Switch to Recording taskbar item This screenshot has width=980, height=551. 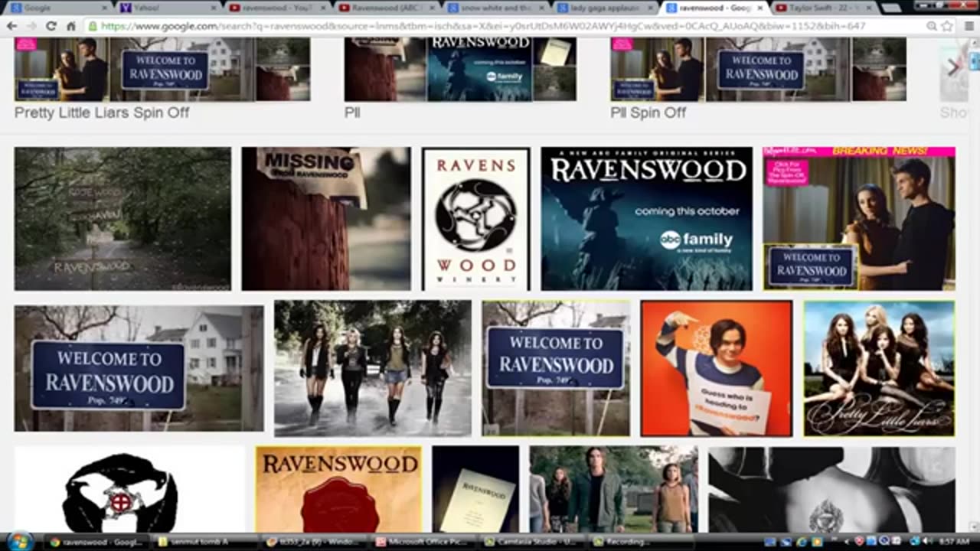639,542
